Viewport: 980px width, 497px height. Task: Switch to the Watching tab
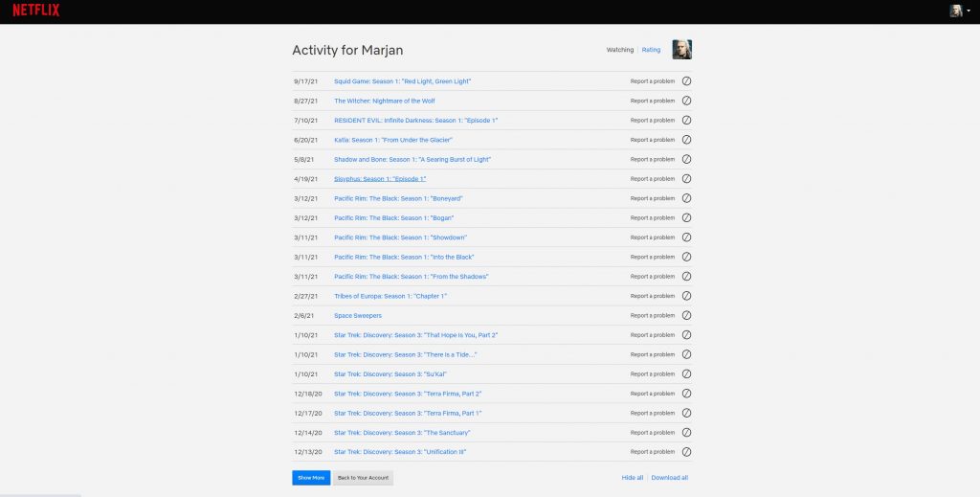tap(620, 50)
